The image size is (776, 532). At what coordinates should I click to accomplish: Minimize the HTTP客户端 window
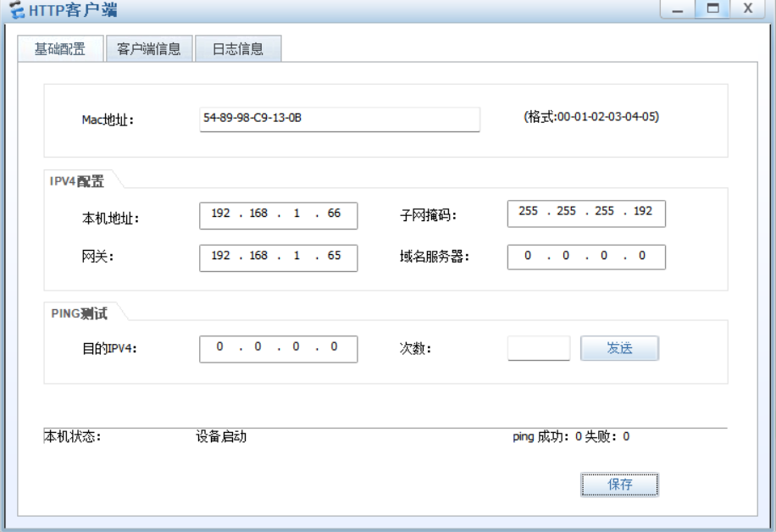[x=678, y=9]
